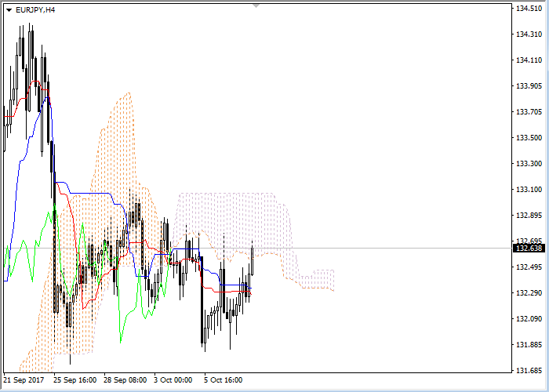Click the 133.905 price scale value
This screenshot has width=549, height=392.
coord(529,86)
